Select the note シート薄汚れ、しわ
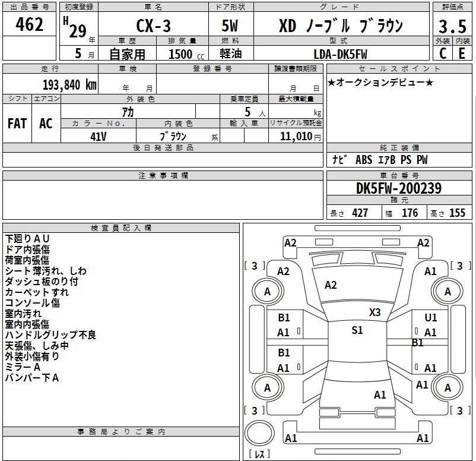The width and height of the screenshot is (476, 461). pyautogui.click(x=46, y=271)
